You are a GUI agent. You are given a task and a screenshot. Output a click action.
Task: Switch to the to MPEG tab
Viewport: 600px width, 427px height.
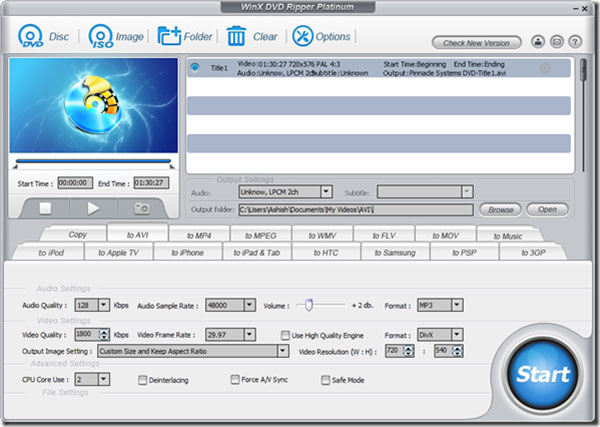click(261, 235)
